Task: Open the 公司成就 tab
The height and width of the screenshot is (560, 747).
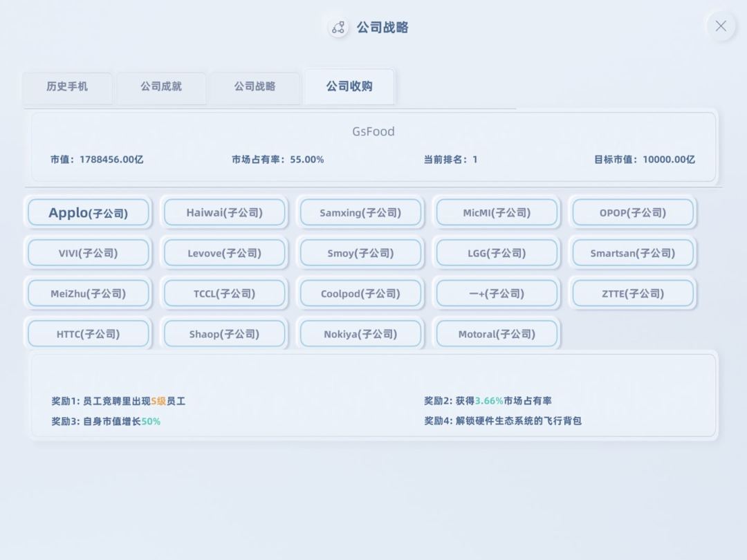Action: pos(161,86)
